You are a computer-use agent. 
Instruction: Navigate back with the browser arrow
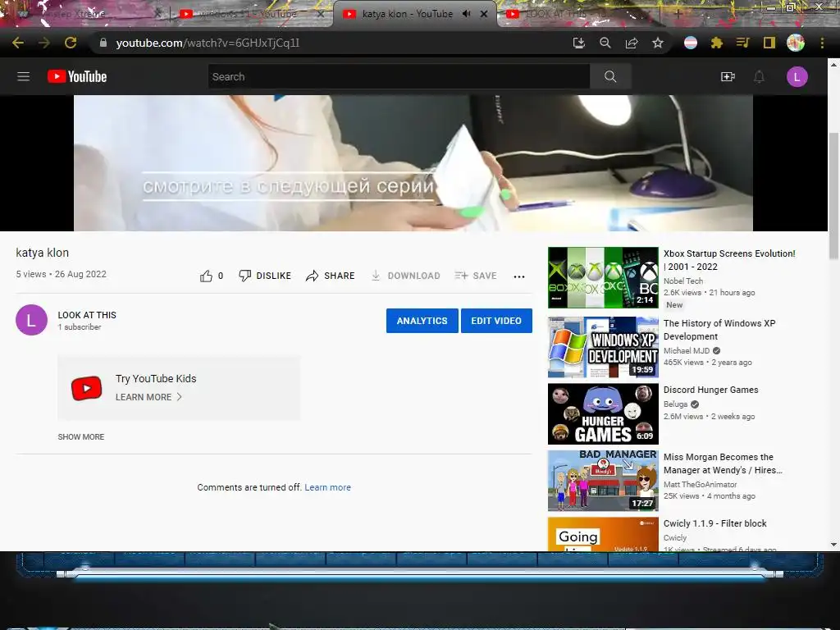tap(18, 43)
